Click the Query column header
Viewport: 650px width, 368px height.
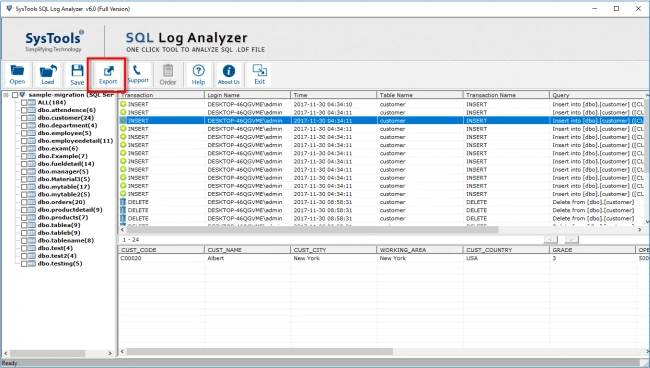coord(597,95)
